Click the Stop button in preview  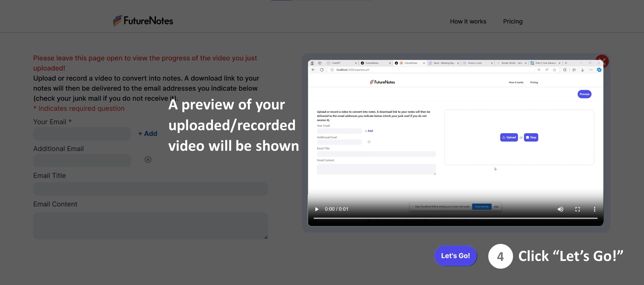(x=531, y=137)
